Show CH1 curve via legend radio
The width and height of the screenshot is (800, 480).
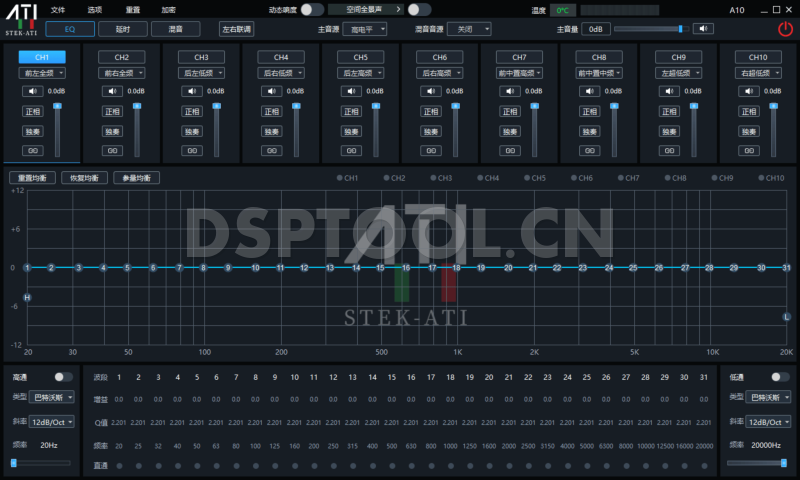(340, 178)
